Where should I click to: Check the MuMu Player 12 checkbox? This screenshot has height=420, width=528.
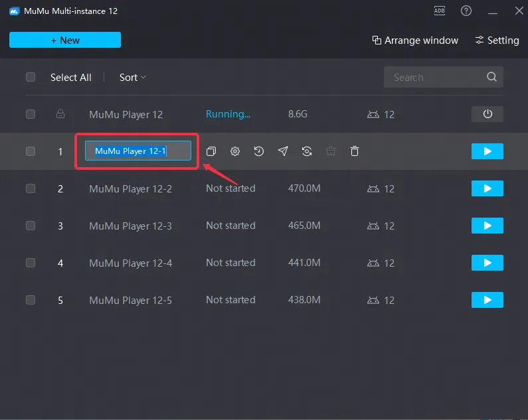tap(31, 114)
